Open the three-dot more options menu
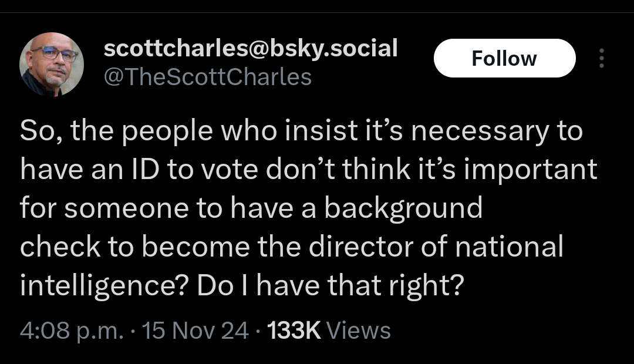 tap(601, 59)
